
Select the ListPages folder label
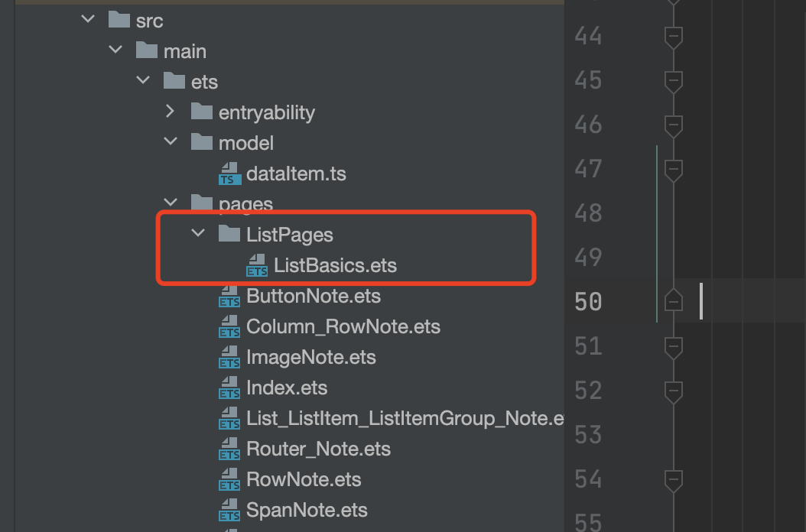(290, 235)
